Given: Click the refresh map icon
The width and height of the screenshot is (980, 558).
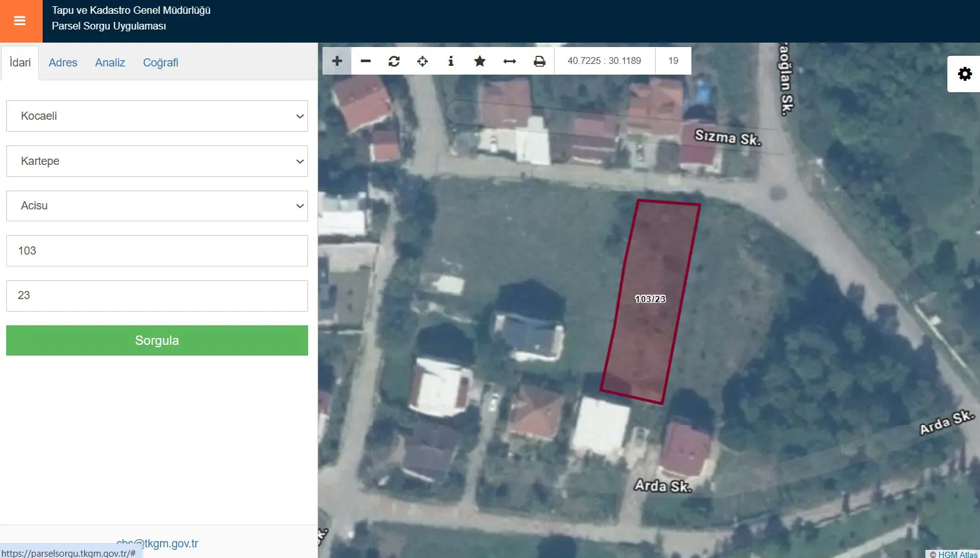Looking at the screenshot, I should (x=394, y=61).
